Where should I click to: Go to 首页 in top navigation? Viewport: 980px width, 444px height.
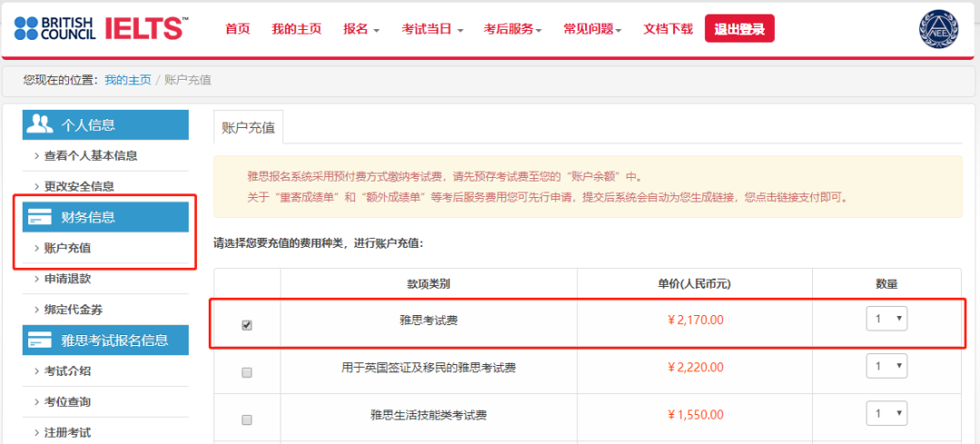(x=238, y=29)
